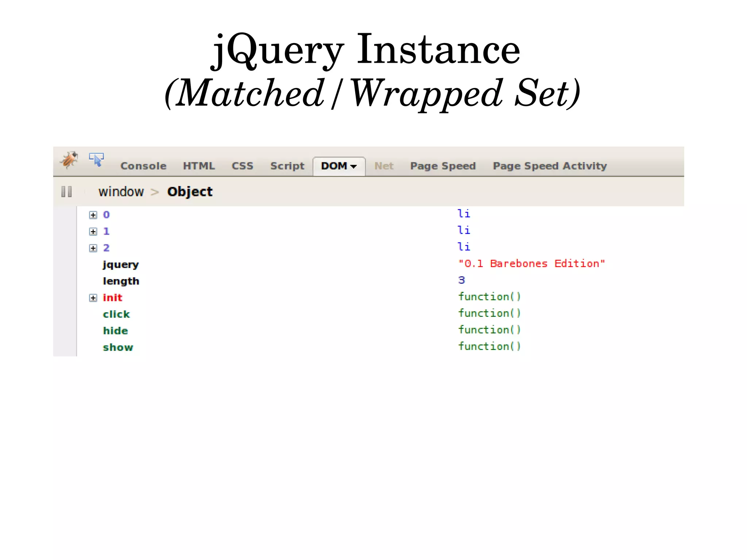Open the DOM tab dropdown arrow

click(x=353, y=166)
